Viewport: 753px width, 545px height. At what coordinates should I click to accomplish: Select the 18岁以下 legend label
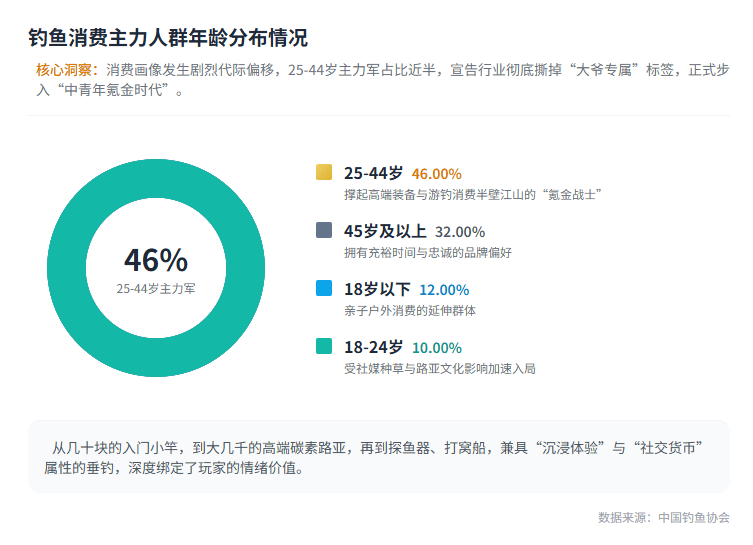click(x=377, y=289)
